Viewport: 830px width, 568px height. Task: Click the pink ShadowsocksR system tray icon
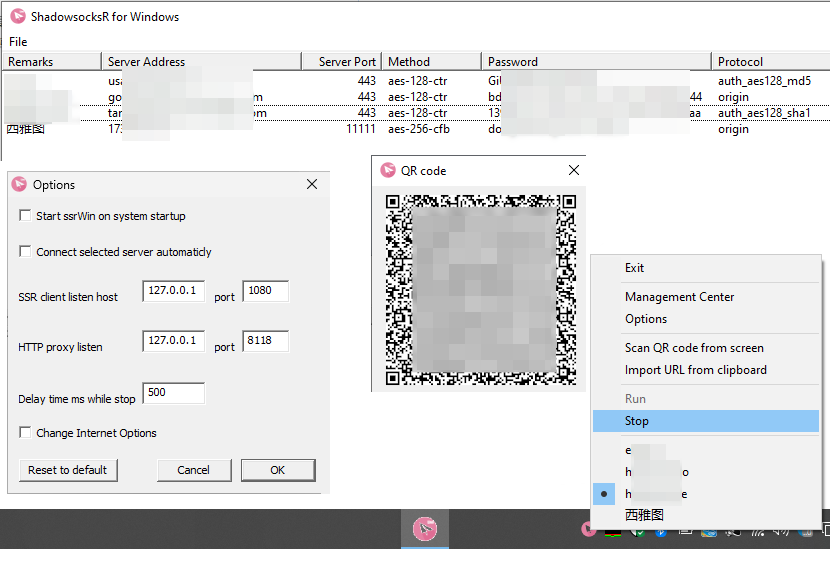(587, 529)
